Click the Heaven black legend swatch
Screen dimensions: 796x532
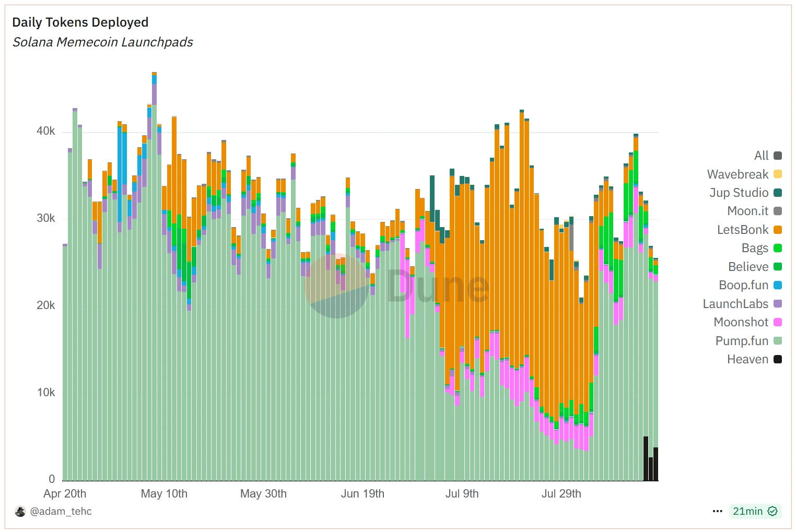pyautogui.click(x=778, y=359)
